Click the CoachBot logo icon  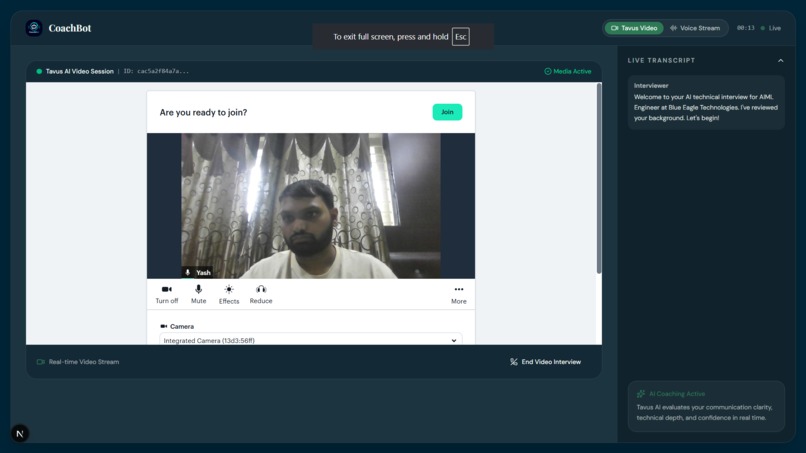point(34,28)
